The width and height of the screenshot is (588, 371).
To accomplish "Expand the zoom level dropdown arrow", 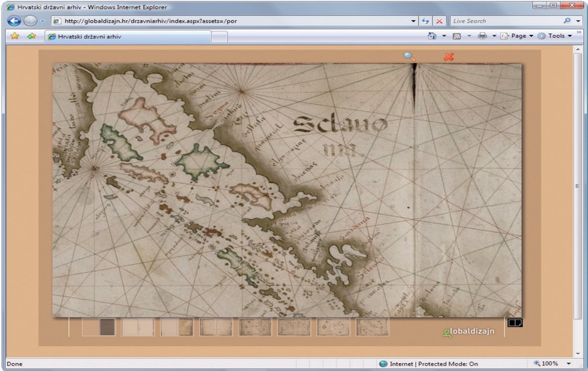I will [x=569, y=364].
